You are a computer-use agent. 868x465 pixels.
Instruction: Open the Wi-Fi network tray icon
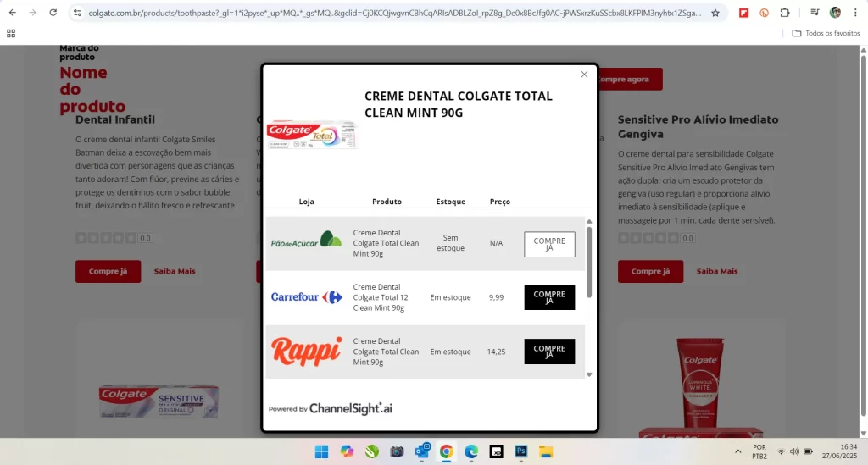pos(781,451)
